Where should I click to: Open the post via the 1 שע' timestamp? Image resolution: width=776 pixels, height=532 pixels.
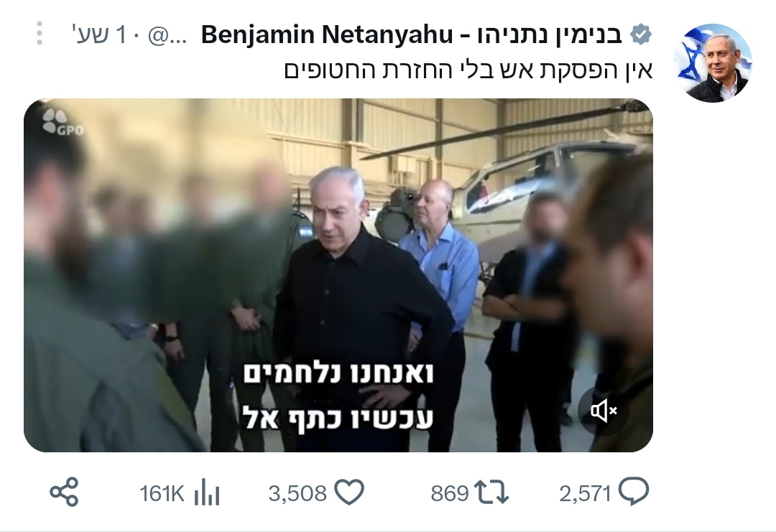101,34
